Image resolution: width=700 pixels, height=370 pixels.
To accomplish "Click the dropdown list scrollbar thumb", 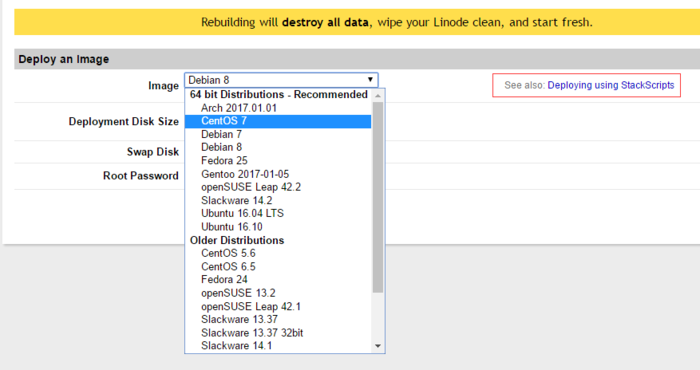I will click(x=378, y=197).
